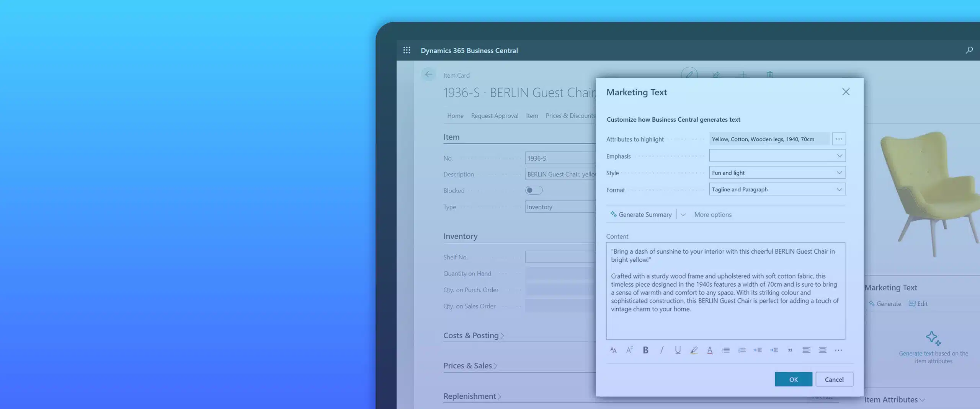Image resolution: width=980 pixels, height=409 pixels.
Task: Apply italic formatting to content
Action: 661,350
